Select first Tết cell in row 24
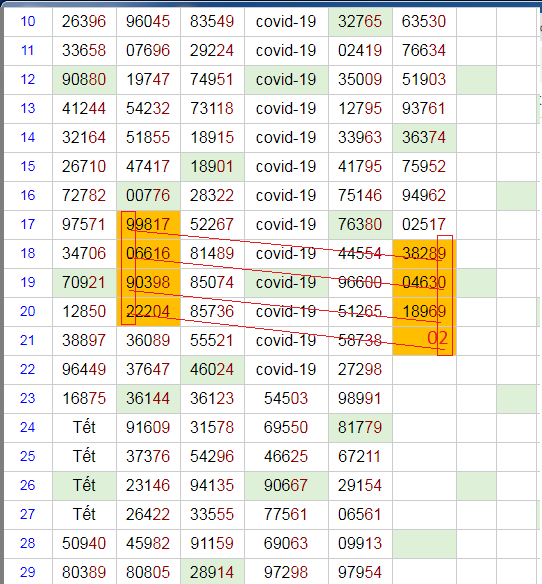The width and height of the screenshot is (542, 584). pyautogui.click(x=84, y=428)
